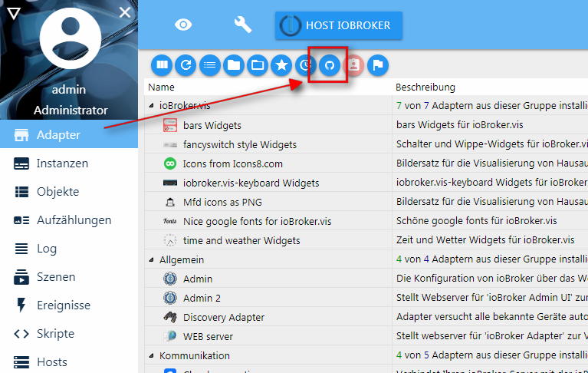588x373 pixels.
Task: Click 'Zeit und Wetter Widgets' description
Action: tap(485, 239)
